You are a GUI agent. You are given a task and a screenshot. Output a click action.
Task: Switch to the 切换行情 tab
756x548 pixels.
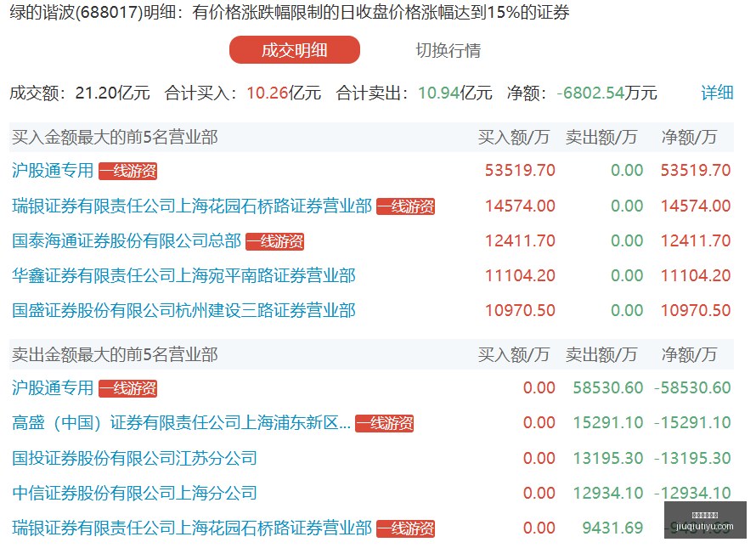[x=448, y=50]
